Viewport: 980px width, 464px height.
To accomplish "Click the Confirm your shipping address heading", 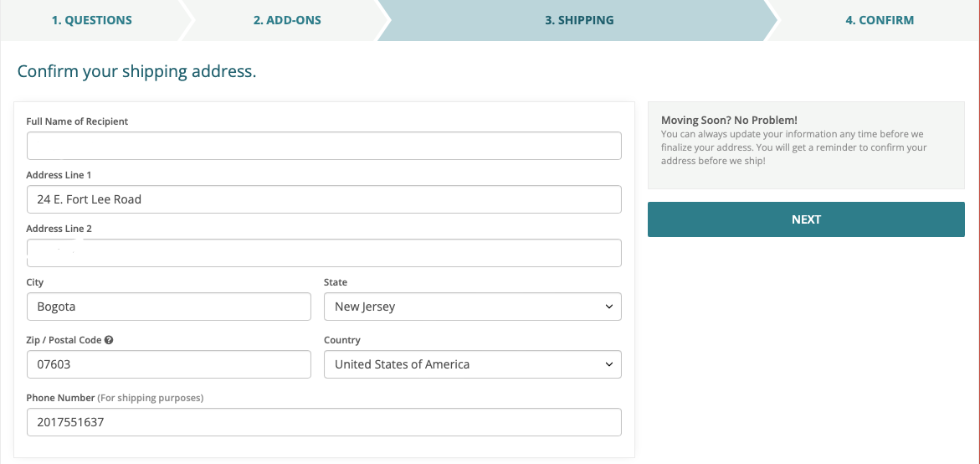I will tap(137, 71).
